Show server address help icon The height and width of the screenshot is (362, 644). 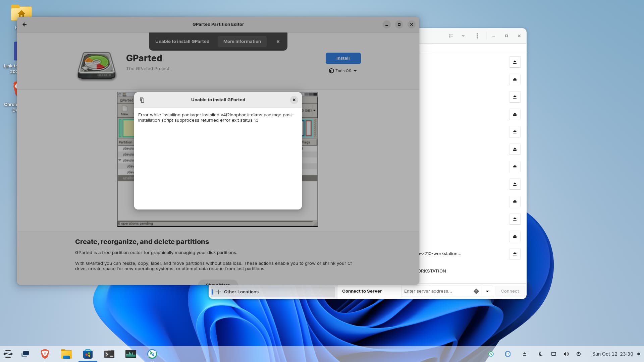point(476,291)
